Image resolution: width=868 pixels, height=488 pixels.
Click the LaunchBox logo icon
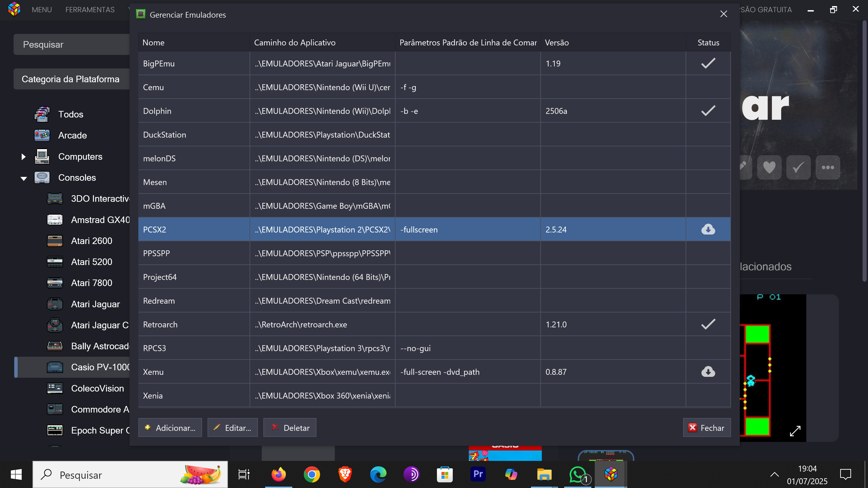click(14, 9)
